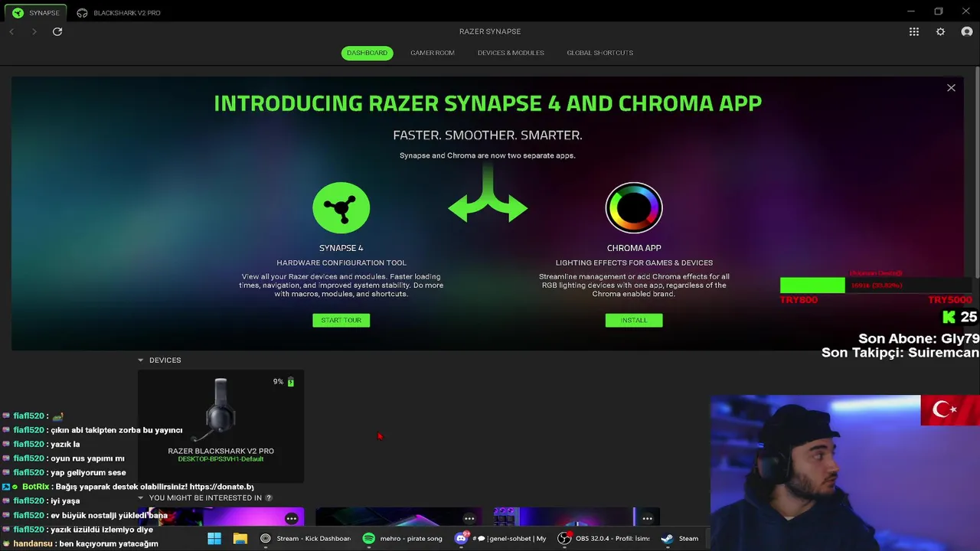Viewport: 980px width, 551px height.
Task: Click the Razer Synapse title text
Action: pyautogui.click(x=490, y=31)
